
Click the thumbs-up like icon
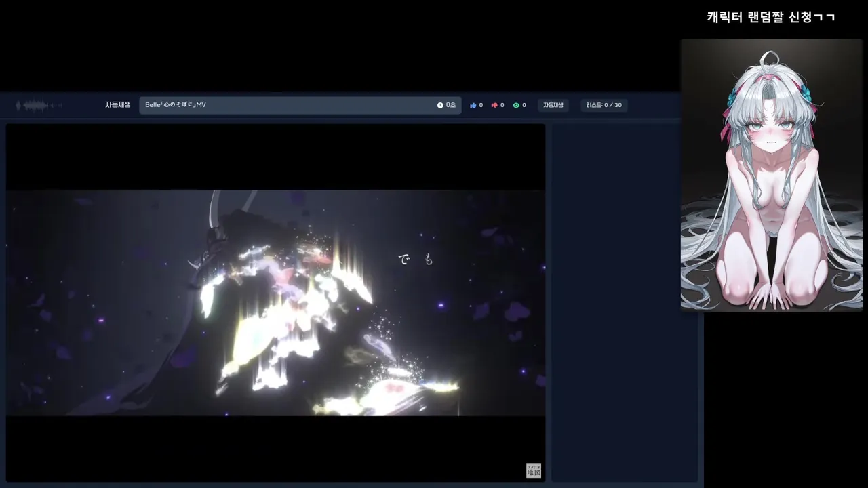[473, 105]
